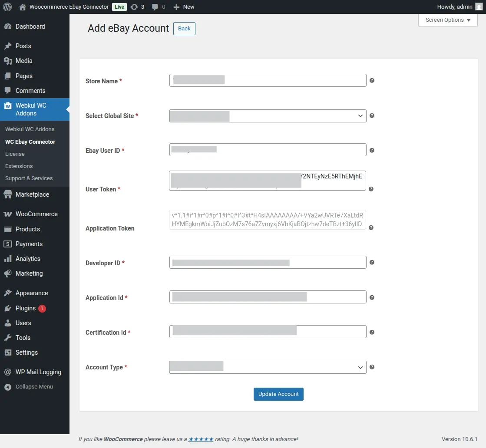Click help icon next to Ebay User ID
This screenshot has height=448, width=486.
click(372, 150)
